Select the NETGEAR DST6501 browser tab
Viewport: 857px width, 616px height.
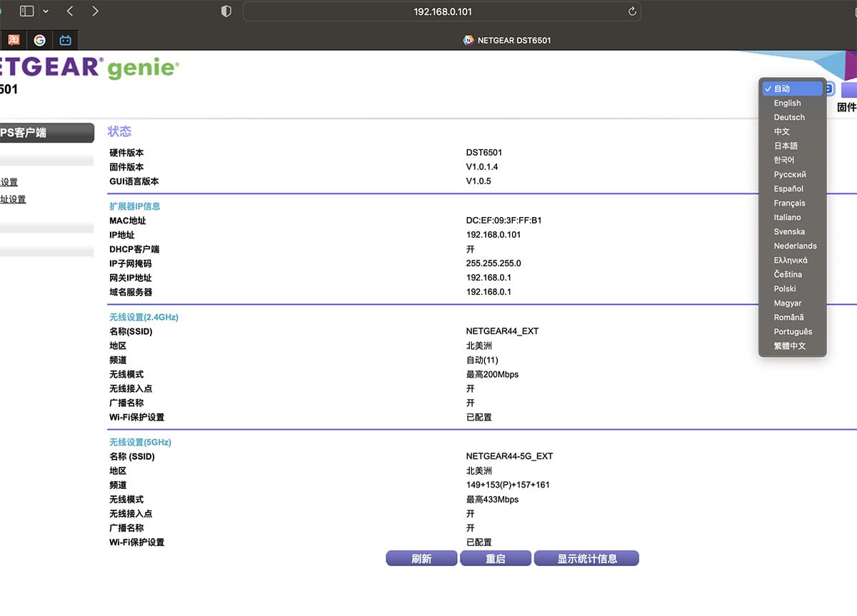click(x=507, y=40)
